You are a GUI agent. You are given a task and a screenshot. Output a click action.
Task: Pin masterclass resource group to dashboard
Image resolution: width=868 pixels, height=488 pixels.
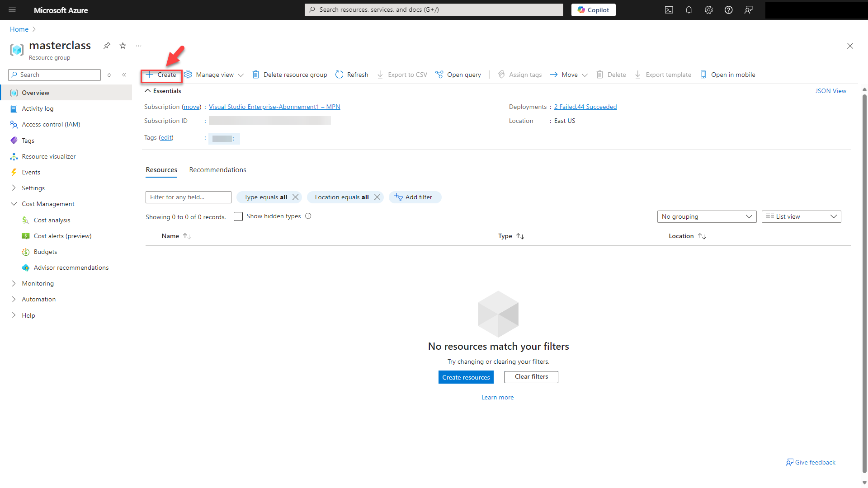coord(107,46)
